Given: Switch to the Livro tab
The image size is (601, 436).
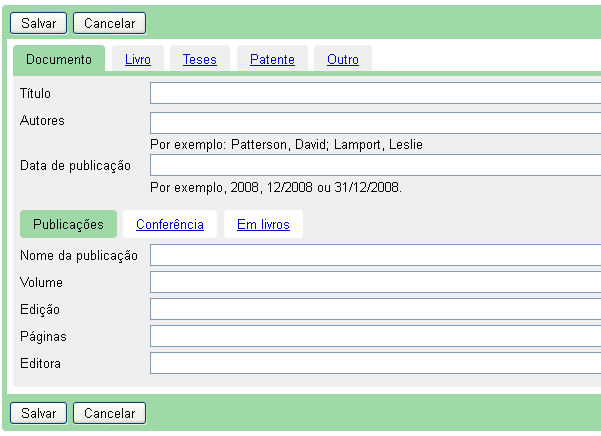Looking at the screenshot, I should (x=138, y=60).
